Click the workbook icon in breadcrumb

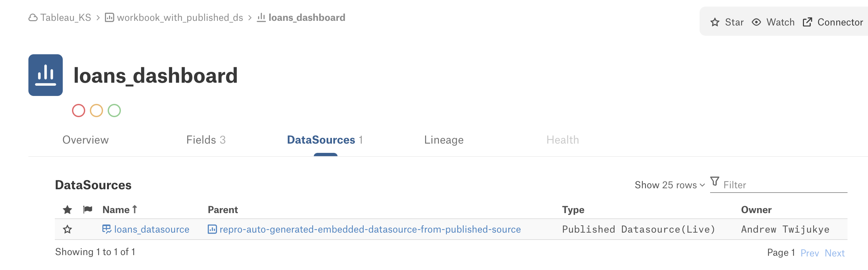click(110, 18)
